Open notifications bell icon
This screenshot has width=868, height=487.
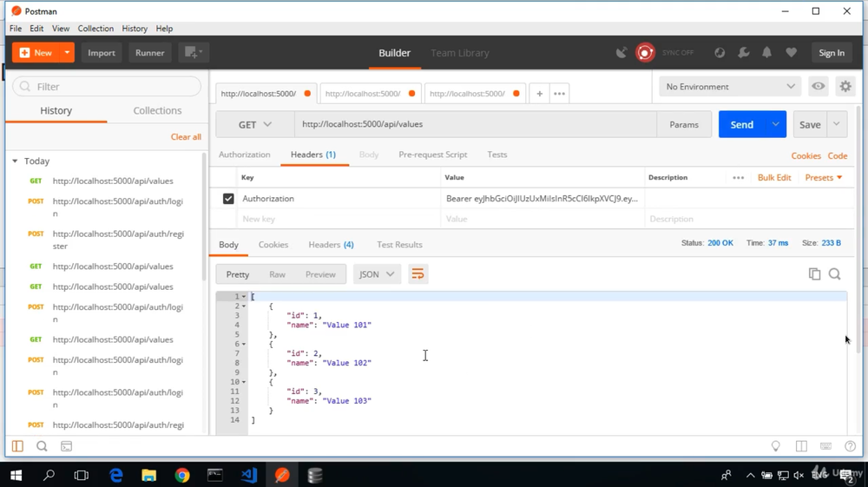click(766, 53)
